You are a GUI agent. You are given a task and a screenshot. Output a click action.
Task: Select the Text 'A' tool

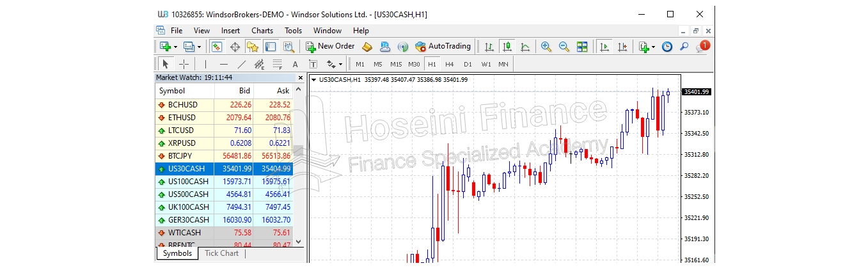click(295, 64)
